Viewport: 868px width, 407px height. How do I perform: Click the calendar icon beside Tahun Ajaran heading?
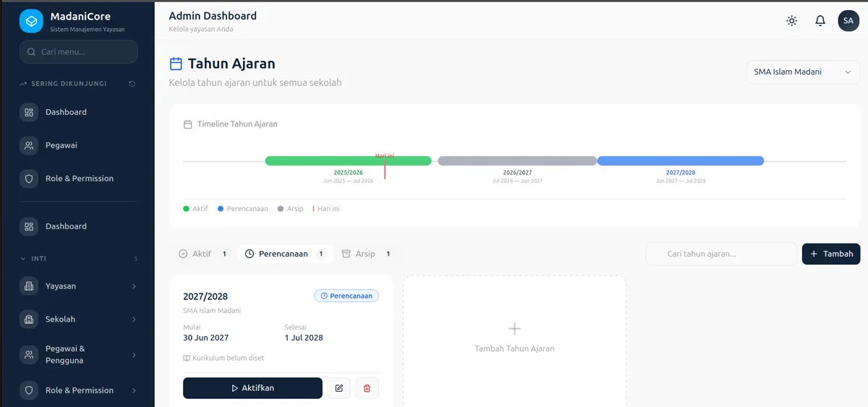[x=176, y=64]
